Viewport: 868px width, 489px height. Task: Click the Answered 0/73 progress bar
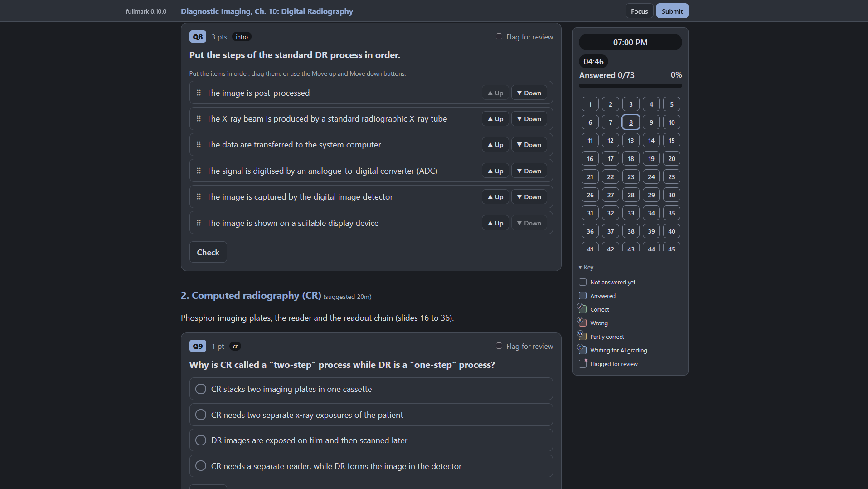click(630, 86)
